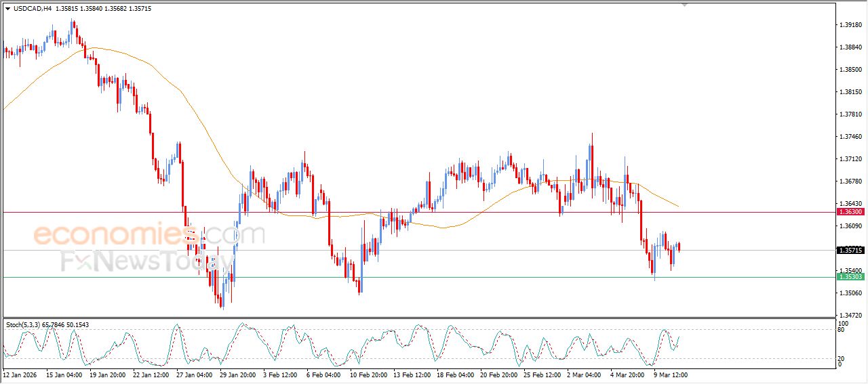Click the 29 Jan 20:00 time label
Screen dimensions: 868x384
pos(237,375)
